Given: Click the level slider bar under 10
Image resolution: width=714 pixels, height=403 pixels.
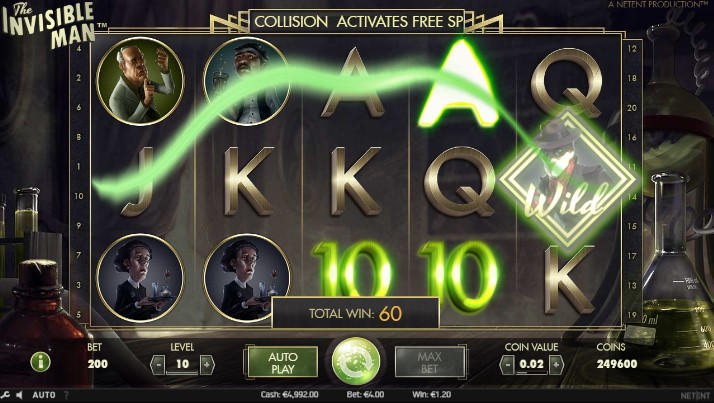Looking at the screenshot, I should pos(182,372).
